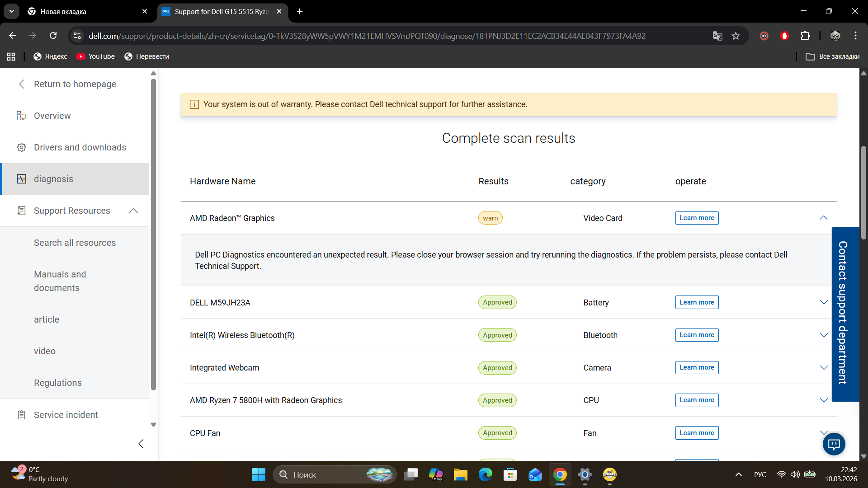Click Learn more for Battery

pos(697,302)
